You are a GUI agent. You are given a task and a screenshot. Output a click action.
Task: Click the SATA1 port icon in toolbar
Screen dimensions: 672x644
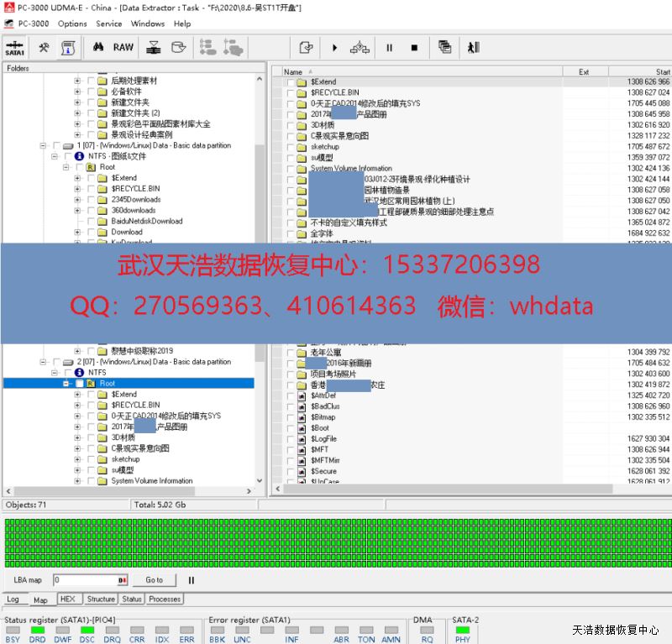[x=14, y=48]
